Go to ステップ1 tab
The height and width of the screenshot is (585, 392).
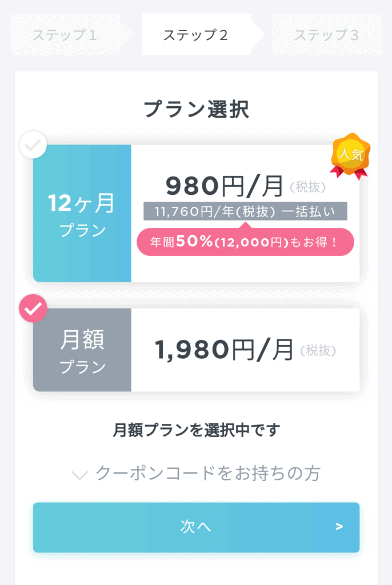(x=65, y=35)
